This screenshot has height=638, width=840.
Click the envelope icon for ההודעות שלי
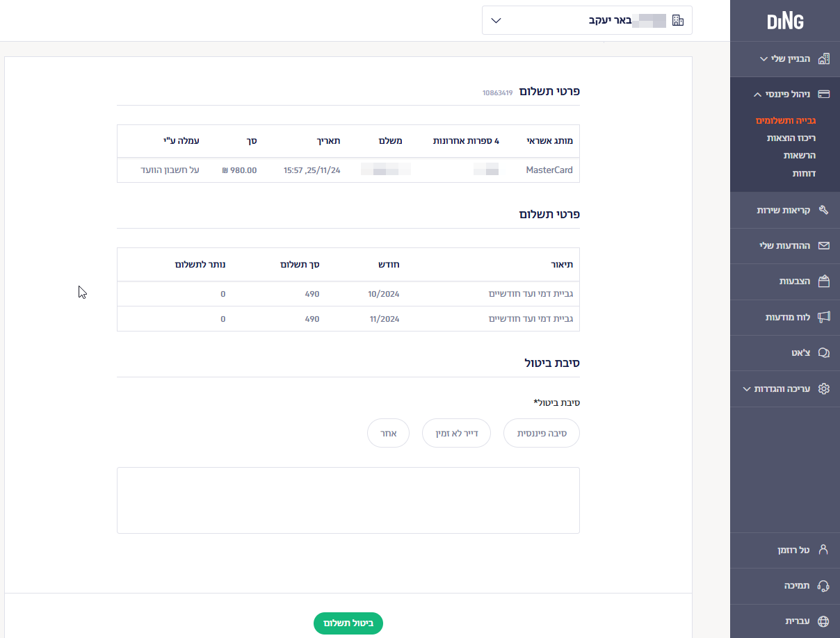point(824,246)
